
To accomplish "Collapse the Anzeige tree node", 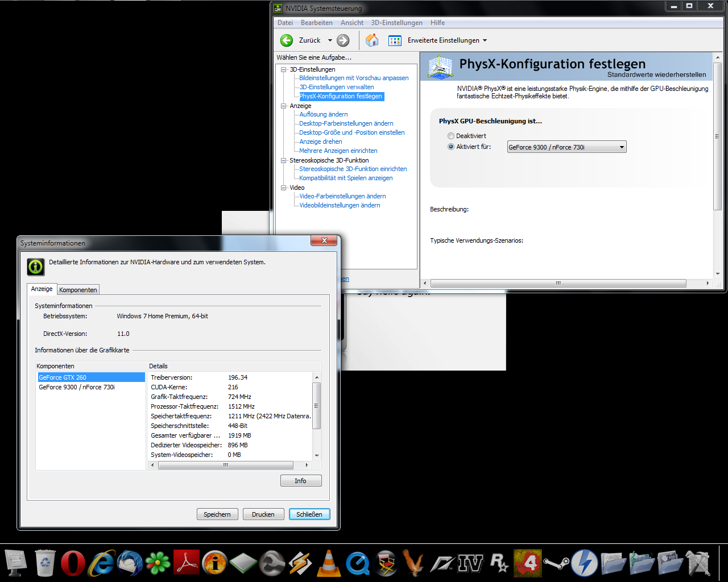I will click(283, 106).
